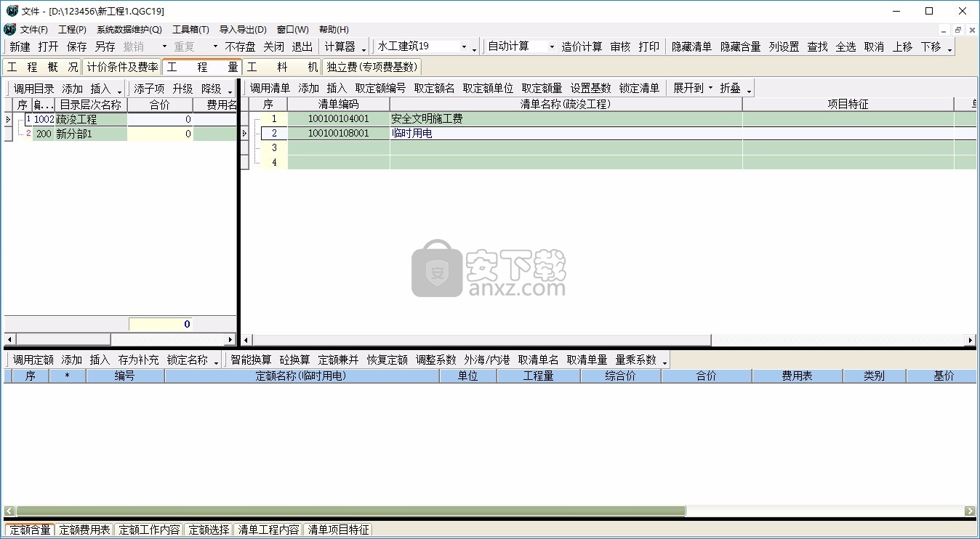
Task: Switch to the 清单项目特征 bottom tab
Action: [338, 530]
